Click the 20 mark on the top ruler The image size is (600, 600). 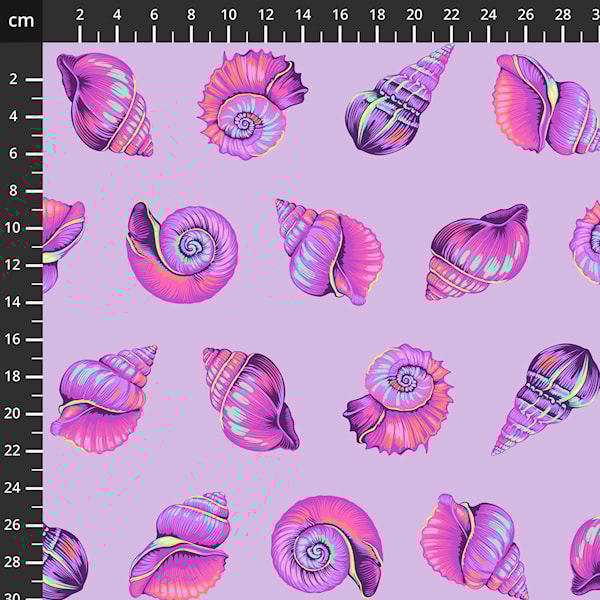[414, 14]
